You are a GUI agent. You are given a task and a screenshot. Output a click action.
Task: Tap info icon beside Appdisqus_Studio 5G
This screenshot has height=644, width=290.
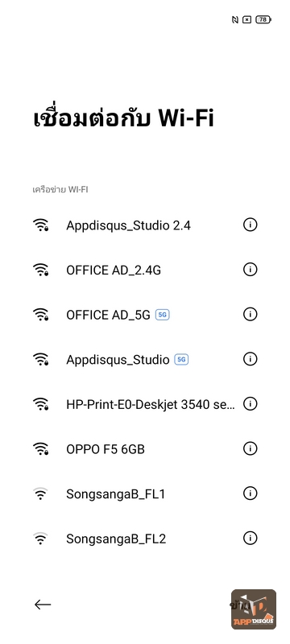coord(250,359)
